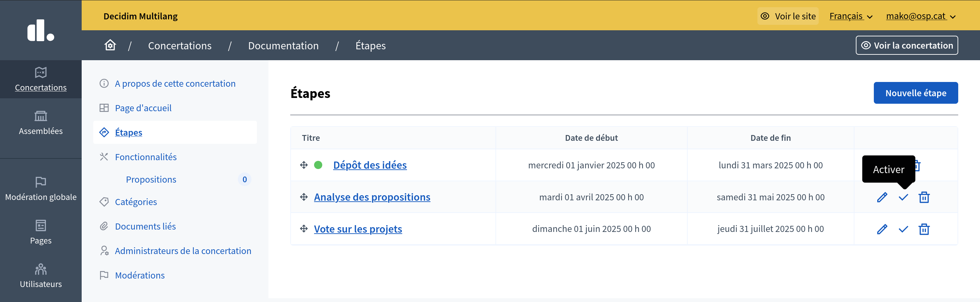Delete the Analyse des propositions step
Image resolution: width=980 pixels, height=302 pixels.
(x=924, y=197)
